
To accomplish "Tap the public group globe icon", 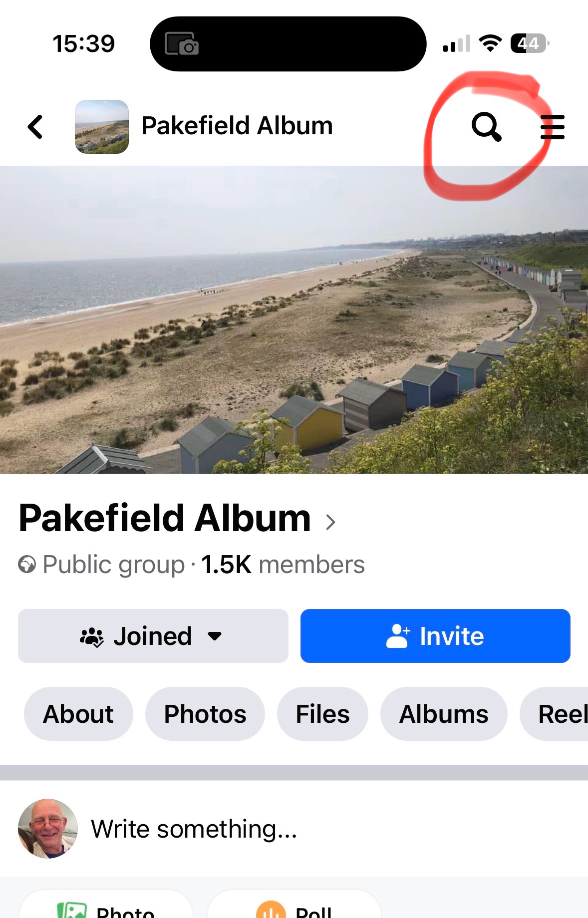I will click(x=27, y=565).
